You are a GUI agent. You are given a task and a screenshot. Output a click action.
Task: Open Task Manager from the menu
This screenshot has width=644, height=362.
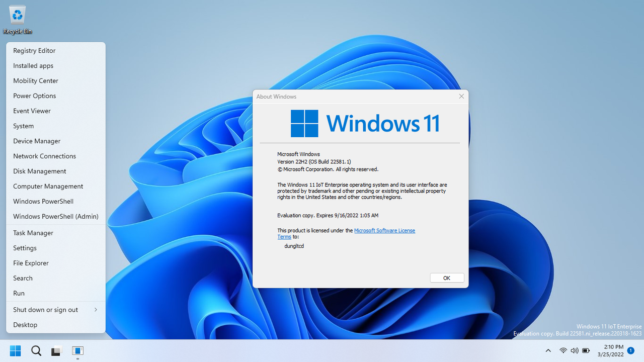tap(56, 233)
